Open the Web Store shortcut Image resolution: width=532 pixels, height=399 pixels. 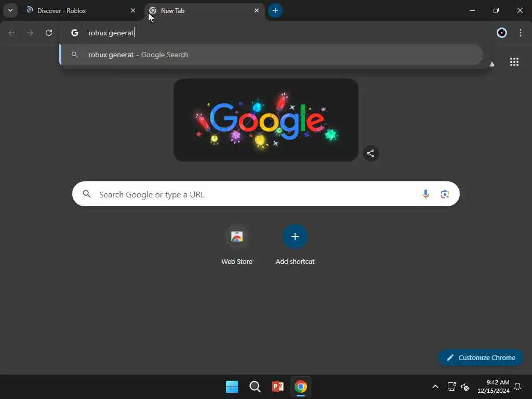[x=237, y=245]
